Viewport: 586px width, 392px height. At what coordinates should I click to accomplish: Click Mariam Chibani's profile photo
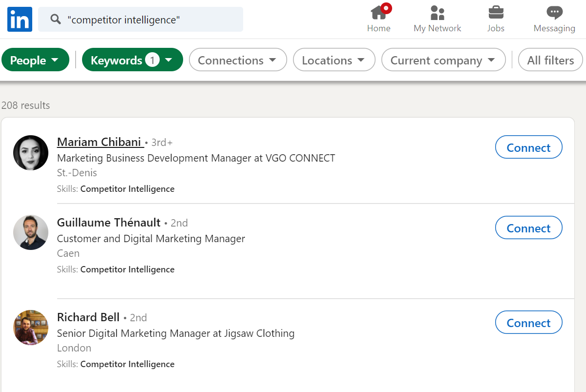click(x=31, y=153)
